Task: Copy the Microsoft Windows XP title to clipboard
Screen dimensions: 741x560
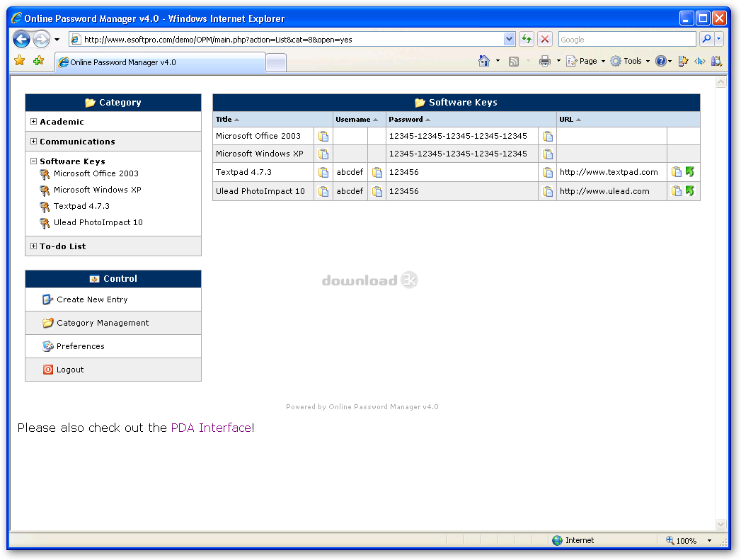Action: pos(323,154)
